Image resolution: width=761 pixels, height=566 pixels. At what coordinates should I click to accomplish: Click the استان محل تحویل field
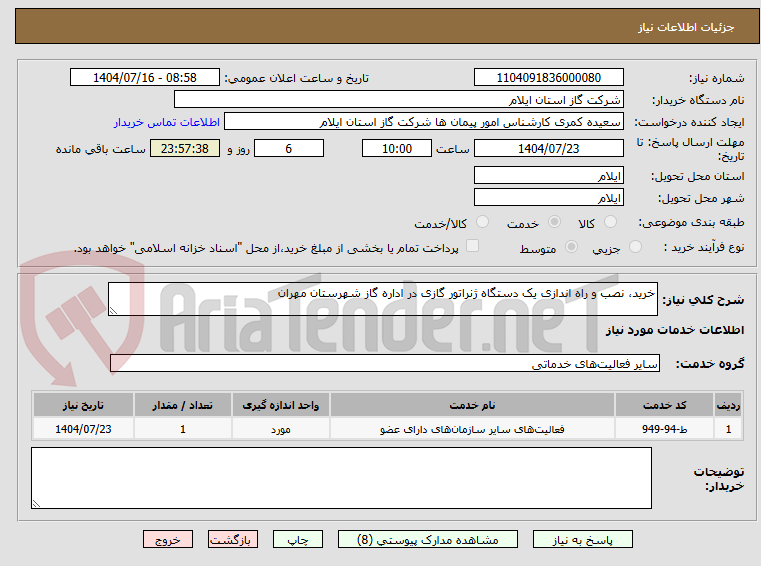[548, 175]
